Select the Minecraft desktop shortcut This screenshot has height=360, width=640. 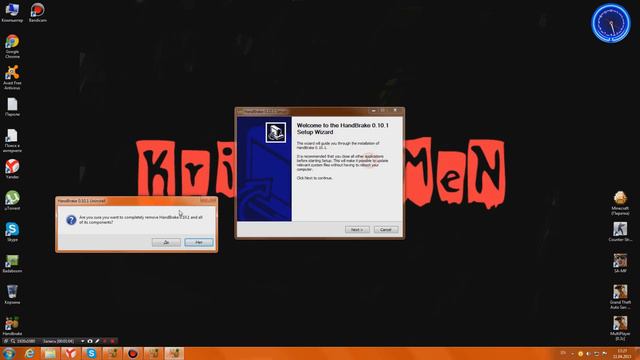pos(620,203)
